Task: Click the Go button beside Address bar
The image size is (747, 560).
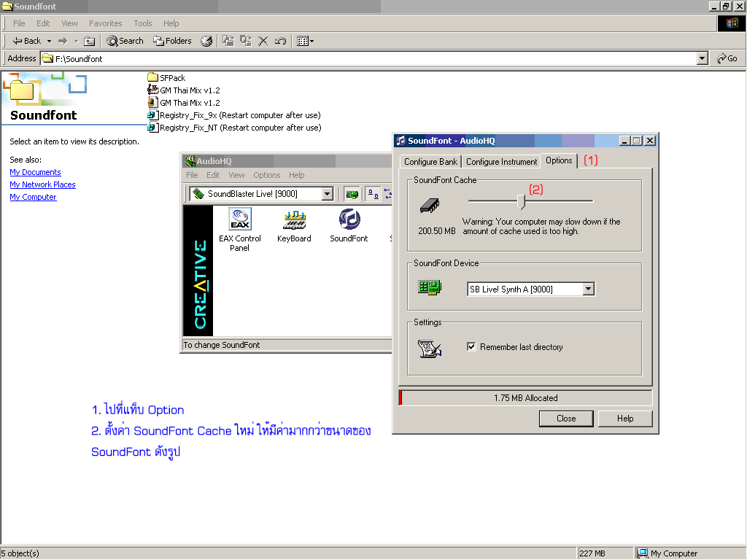Action: [x=727, y=58]
